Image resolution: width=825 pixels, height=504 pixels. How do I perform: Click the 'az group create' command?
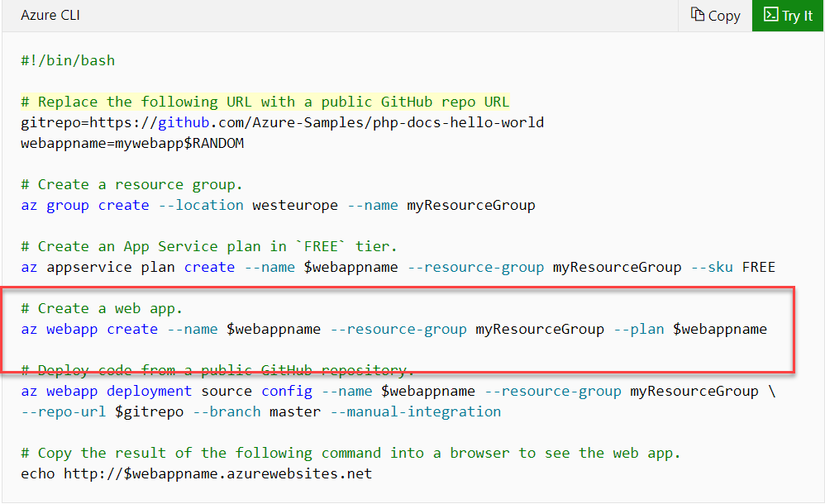click(84, 205)
